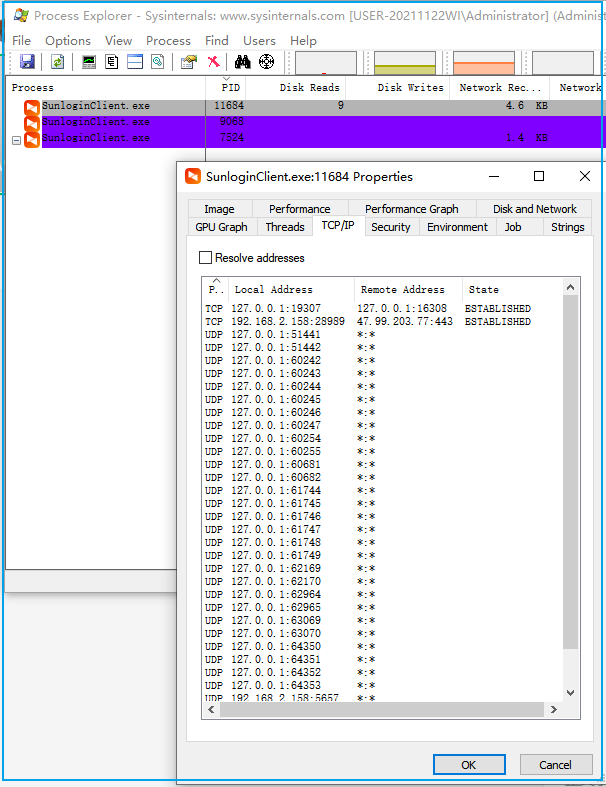Switch to the Environment tab
606x787 pixels.
click(x=457, y=227)
